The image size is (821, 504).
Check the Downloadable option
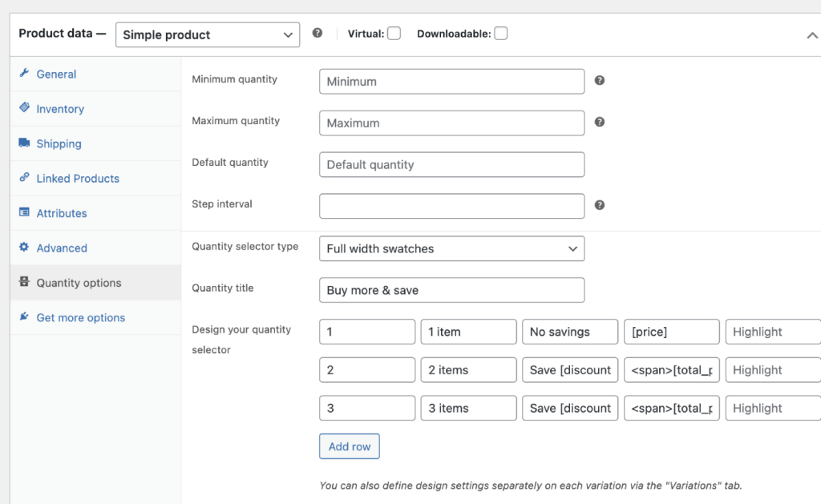pyautogui.click(x=500, y=33)
